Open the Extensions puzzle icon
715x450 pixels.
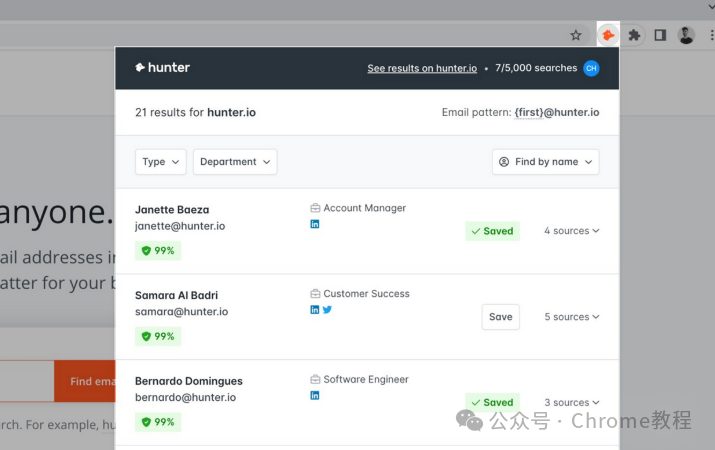634,35
